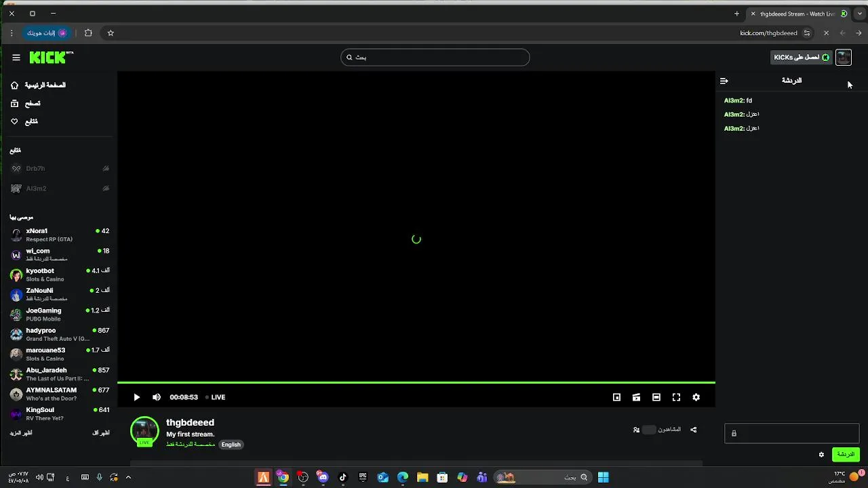This screenshot has height=488, width=868.
Task: Go to home 'الصفحة الرئيسية' in sidebar
Action: point(39,85)
